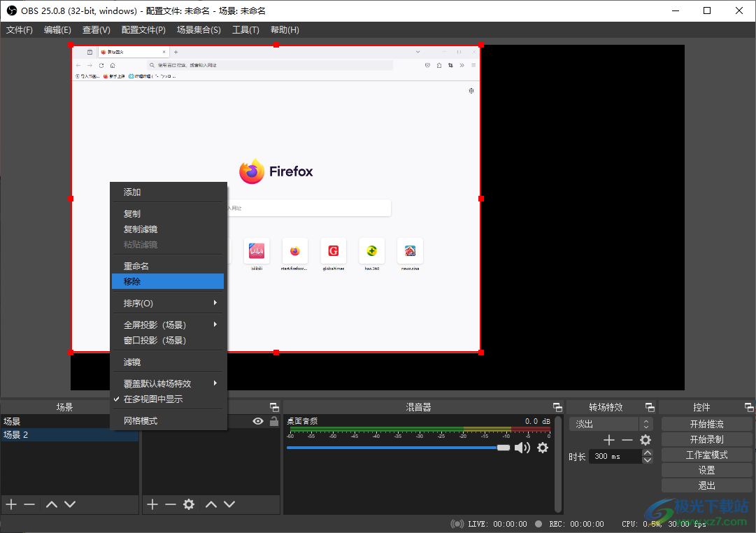Choose 窗口投影 (场景) option
756x533 pixels.
coord(167,341)
